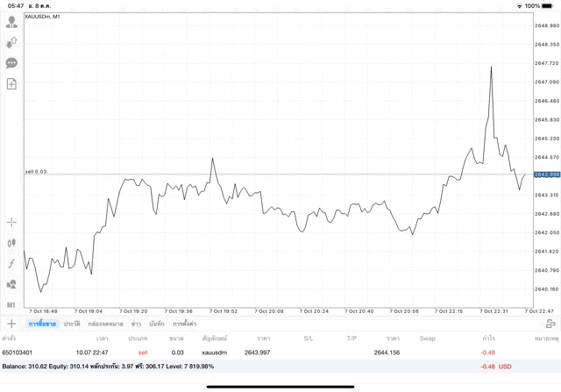This screenshot has height=392, width=561.
Task: Switch to the ข่าว news tab
Action: click(x=136, y=324)
